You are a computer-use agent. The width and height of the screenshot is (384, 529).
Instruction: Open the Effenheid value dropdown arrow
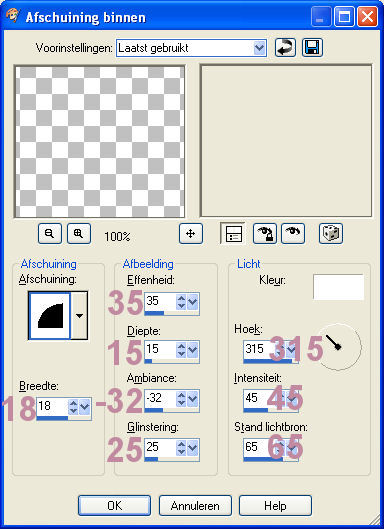pos(192,302)
